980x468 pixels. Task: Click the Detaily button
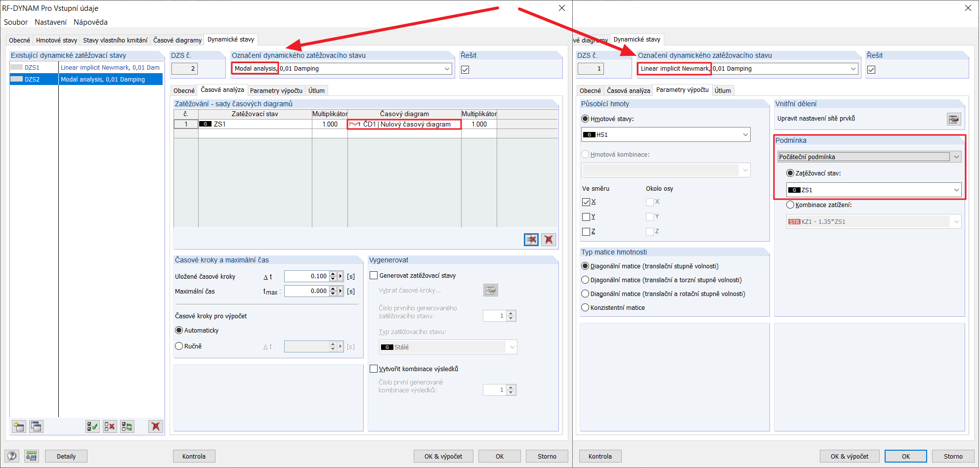(66, 456)
